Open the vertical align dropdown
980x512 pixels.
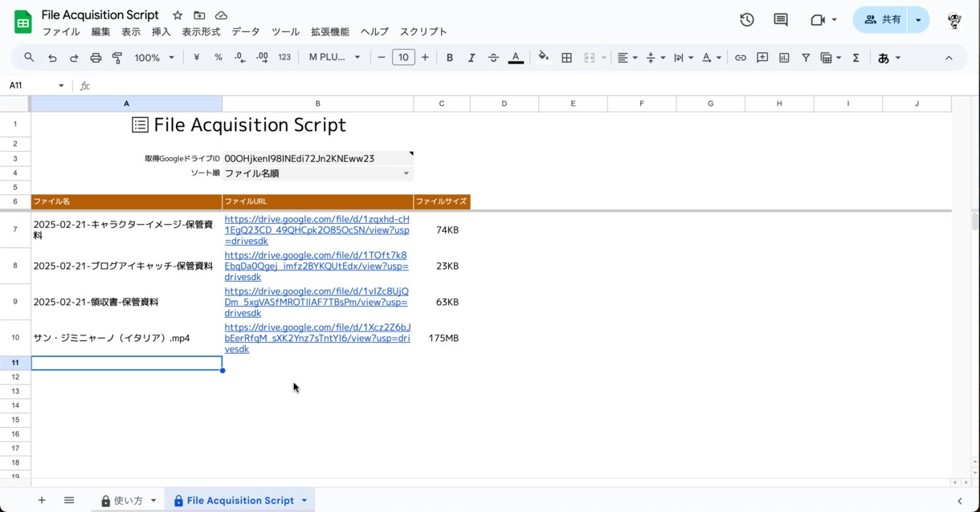[x=655, y=58]
